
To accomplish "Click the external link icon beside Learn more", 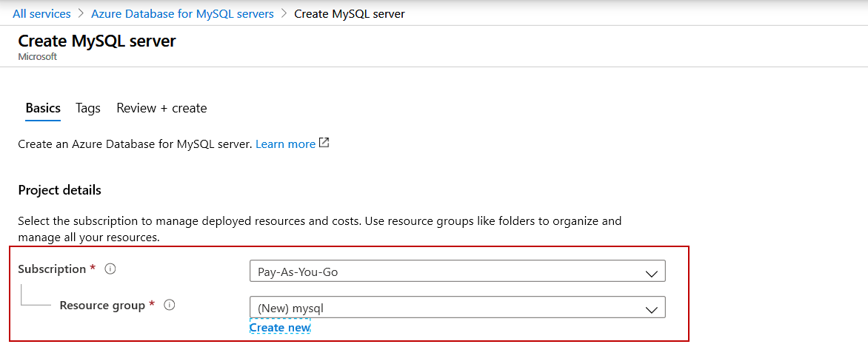I will pos(324,144).
